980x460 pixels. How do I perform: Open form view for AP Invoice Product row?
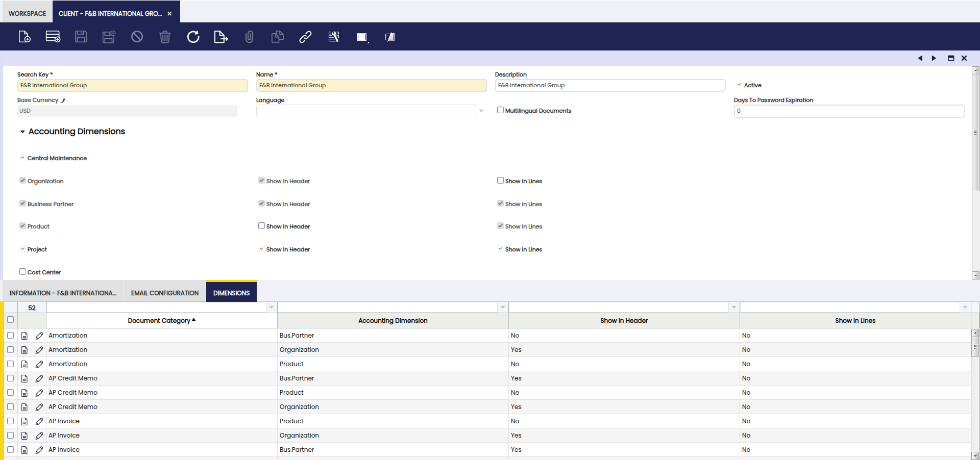(x=24, y=421)
